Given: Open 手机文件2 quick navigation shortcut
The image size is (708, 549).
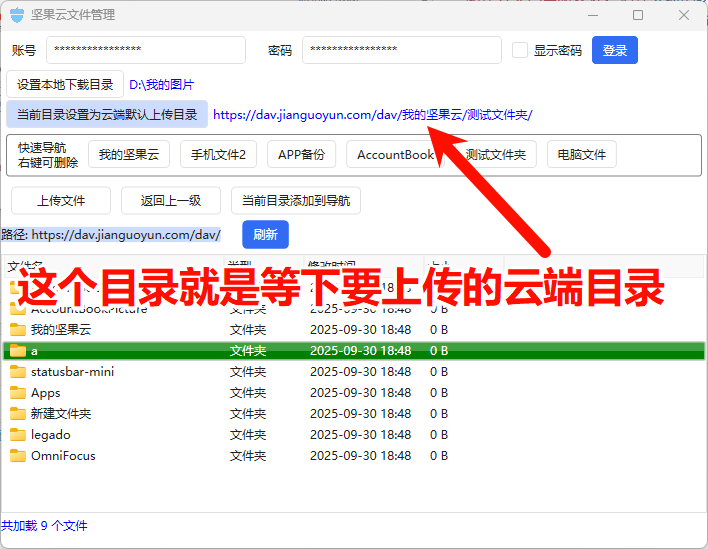Looking at the screenshot, I should coord(218,155).
